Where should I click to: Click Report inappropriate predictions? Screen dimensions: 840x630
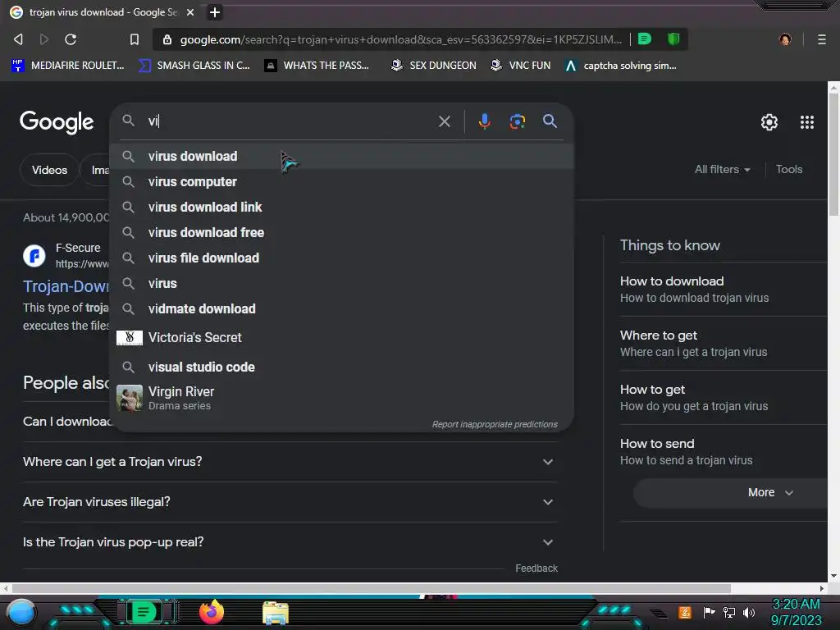[495, 424]
